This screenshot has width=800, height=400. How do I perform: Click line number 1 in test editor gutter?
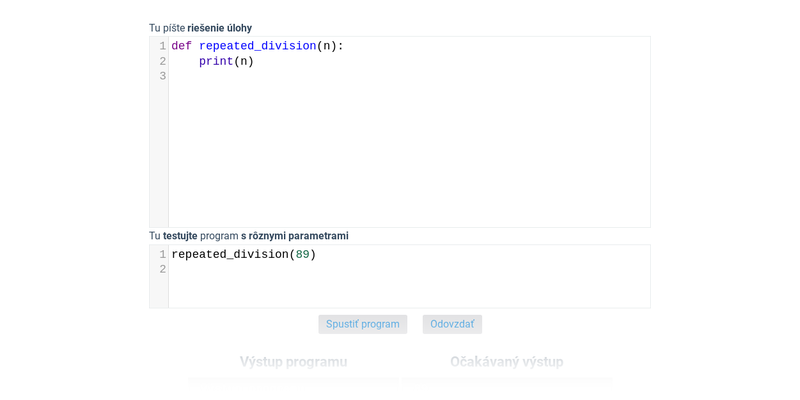click(x=163, y=255)
